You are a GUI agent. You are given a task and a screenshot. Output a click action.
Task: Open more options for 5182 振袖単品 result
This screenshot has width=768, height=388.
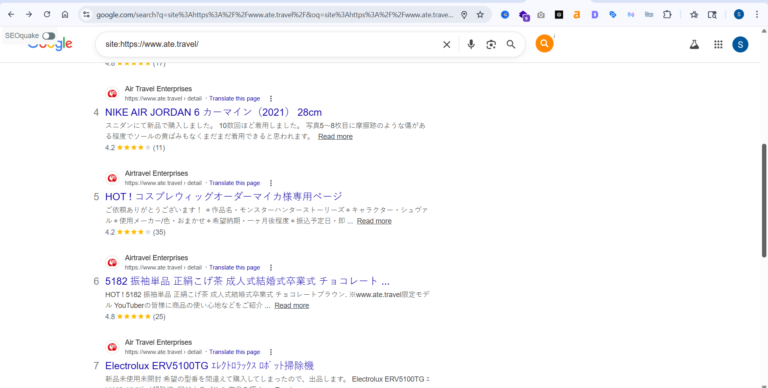point(271,268)
